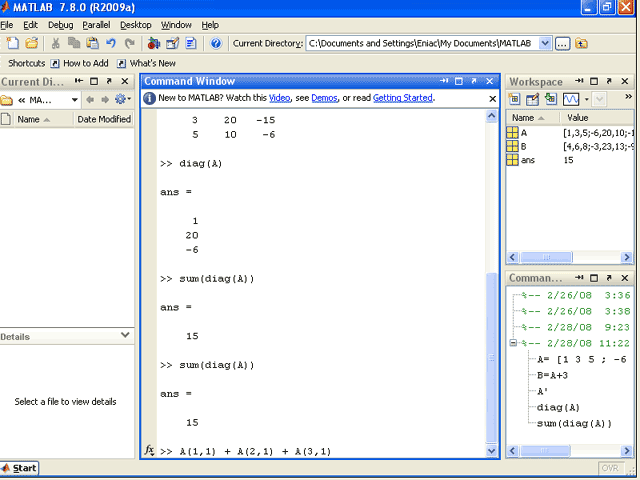
Task: Click the New M-File toolbar icon
Action: pyautogui.click(x=12, y=43)
